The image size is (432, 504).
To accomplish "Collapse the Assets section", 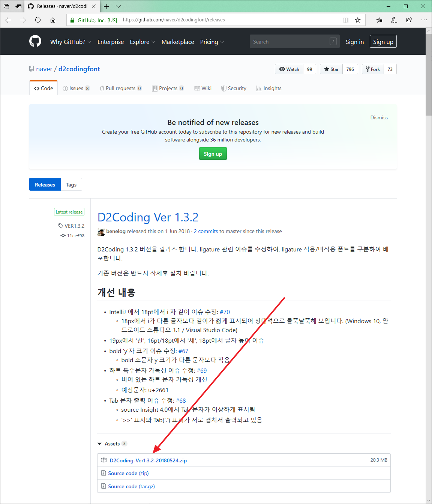I will click(x=112, y=444).
